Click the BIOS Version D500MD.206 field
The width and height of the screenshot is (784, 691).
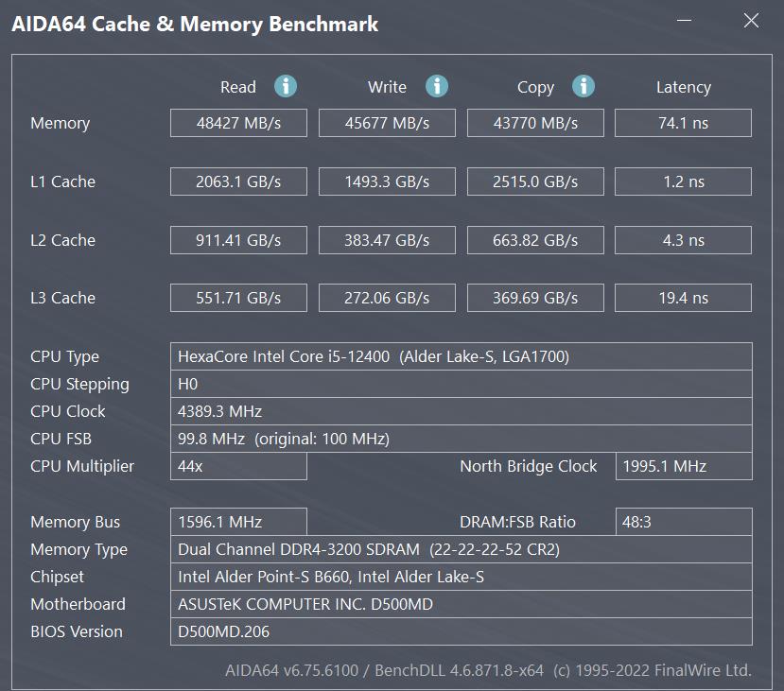[x=461, y=631]
